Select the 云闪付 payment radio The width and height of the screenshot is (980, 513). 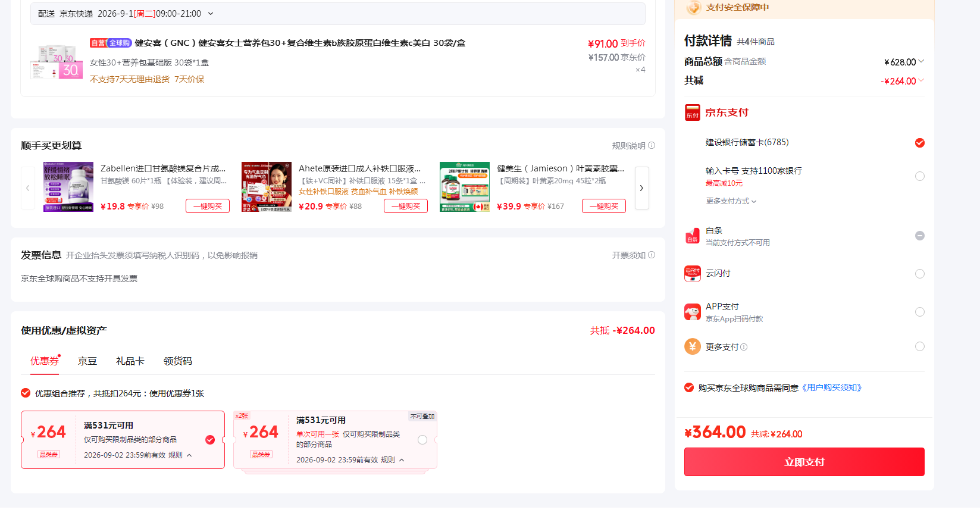pyautogui.click(x=920, y=274)
